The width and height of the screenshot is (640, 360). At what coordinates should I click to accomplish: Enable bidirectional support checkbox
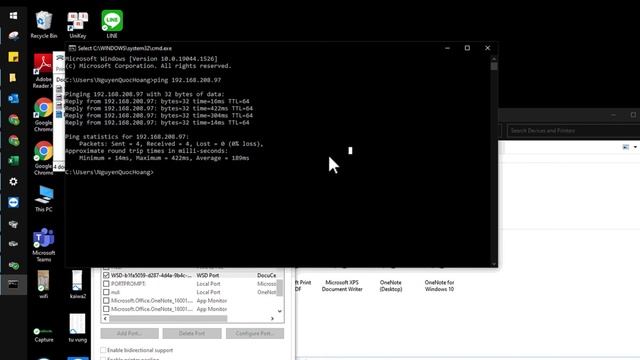(103, 350)
